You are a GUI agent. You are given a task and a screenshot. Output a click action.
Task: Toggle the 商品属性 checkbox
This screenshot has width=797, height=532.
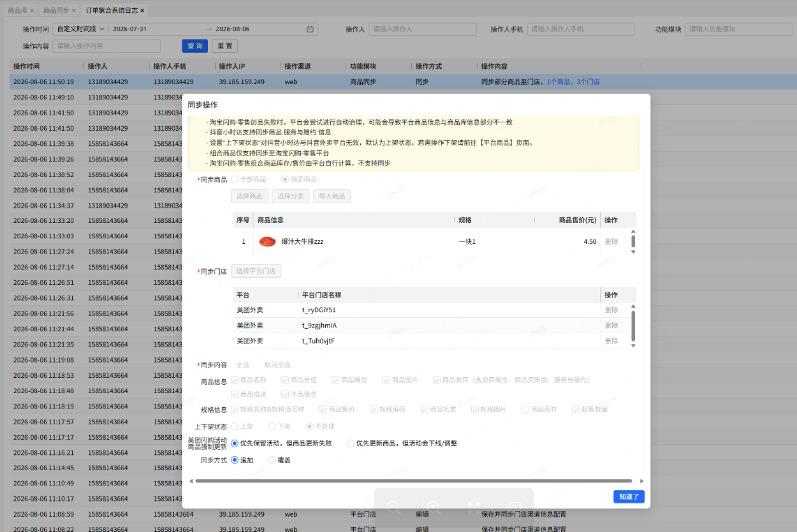coord(335,380)
